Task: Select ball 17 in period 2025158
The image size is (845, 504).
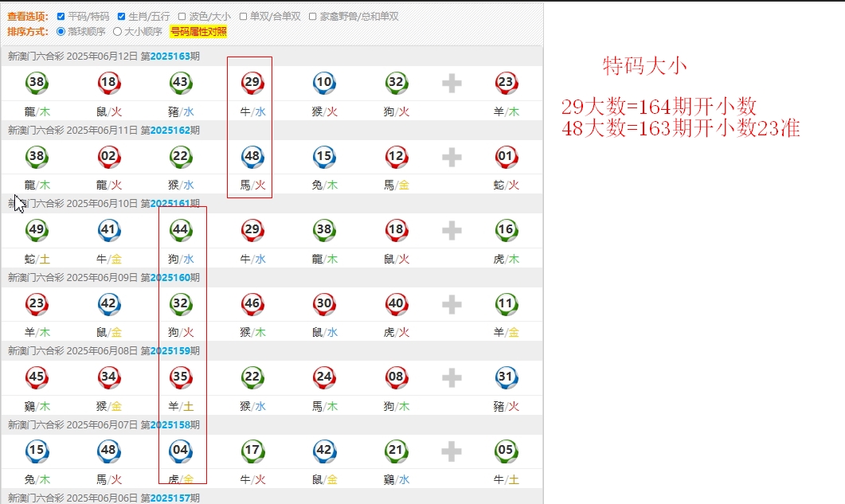Action: [x=252, y=451]
